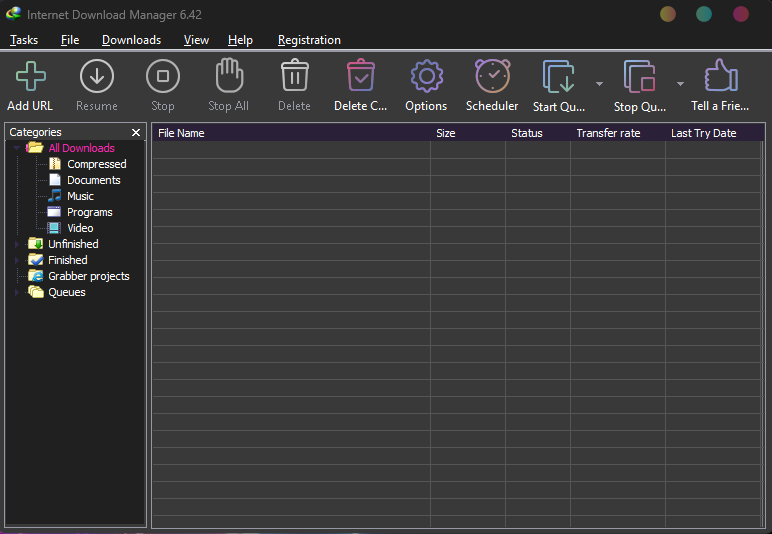772x534 pixels.
Task: Select the Compressed category
Action: point(96,164)
